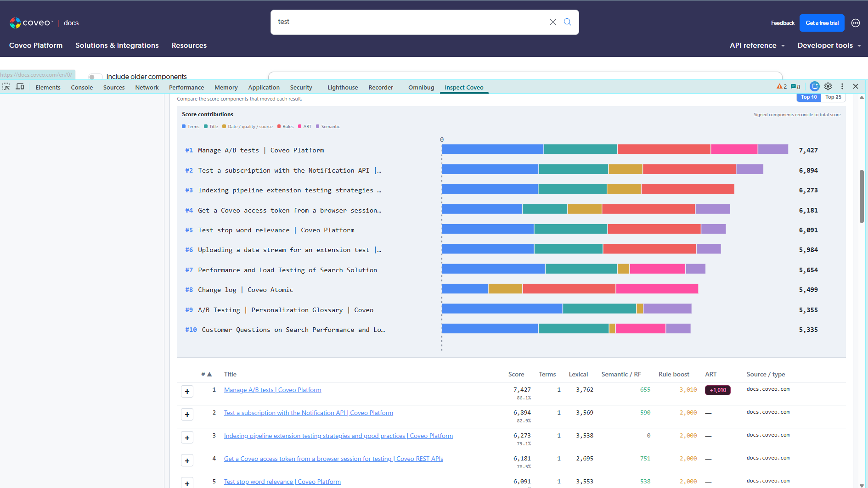
Task: Open the DevTools warnings counter showing 2
Action: point(782,87)
